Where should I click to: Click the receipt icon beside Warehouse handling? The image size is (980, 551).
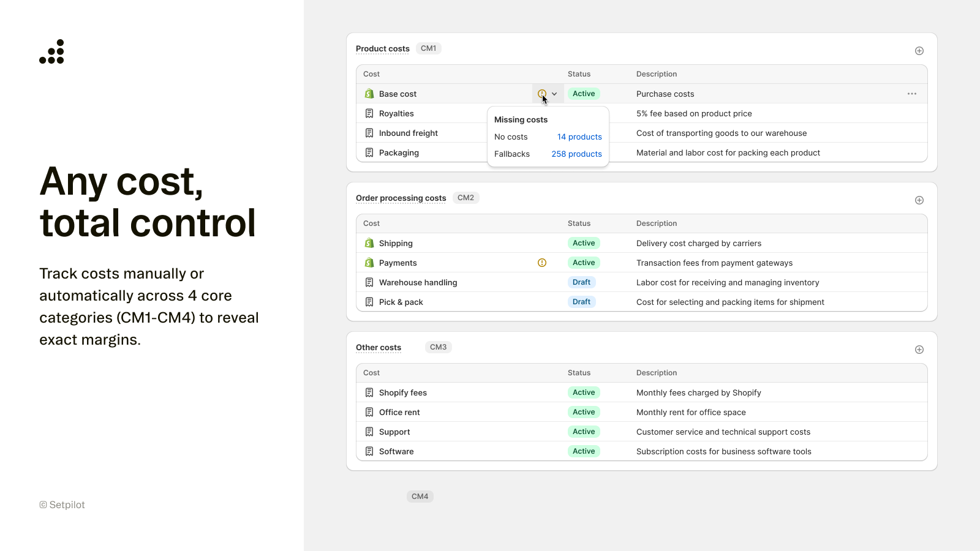369,282
